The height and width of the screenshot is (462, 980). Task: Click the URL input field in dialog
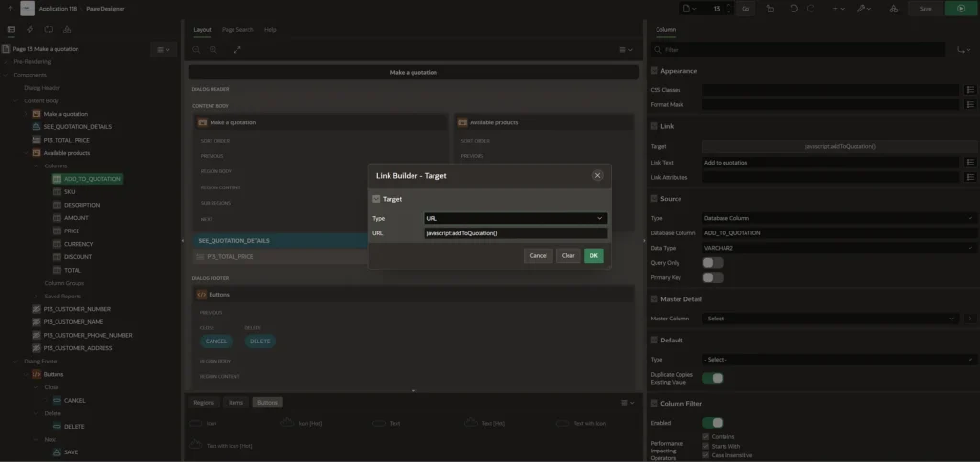click(x=515, y=233)
